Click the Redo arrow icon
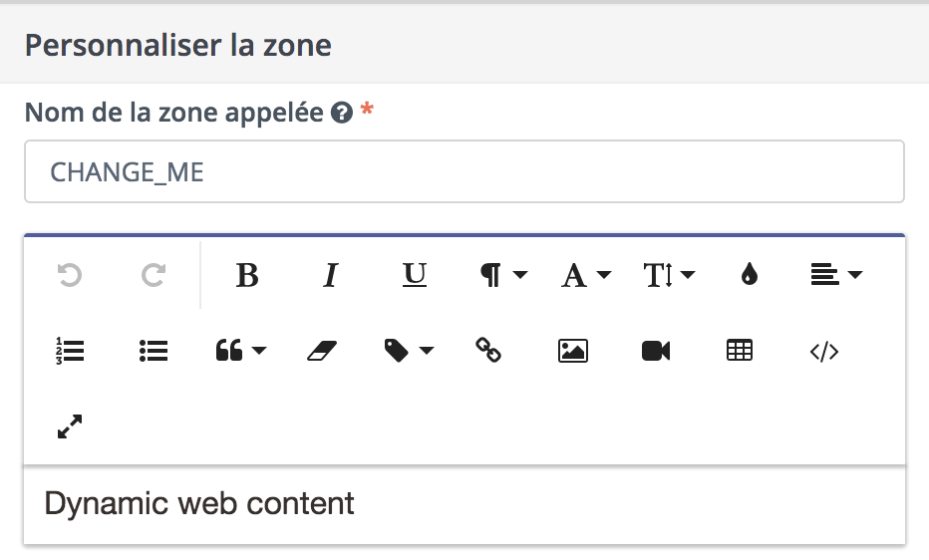929x560 pixels. (153, 275)
